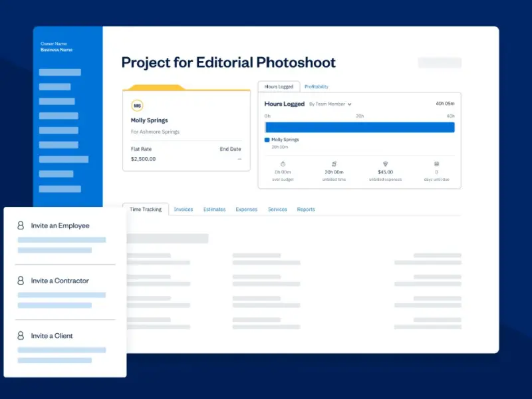Click the MS avatar badge for Molly Springs

pyautogui.click(x=138, y=106)
